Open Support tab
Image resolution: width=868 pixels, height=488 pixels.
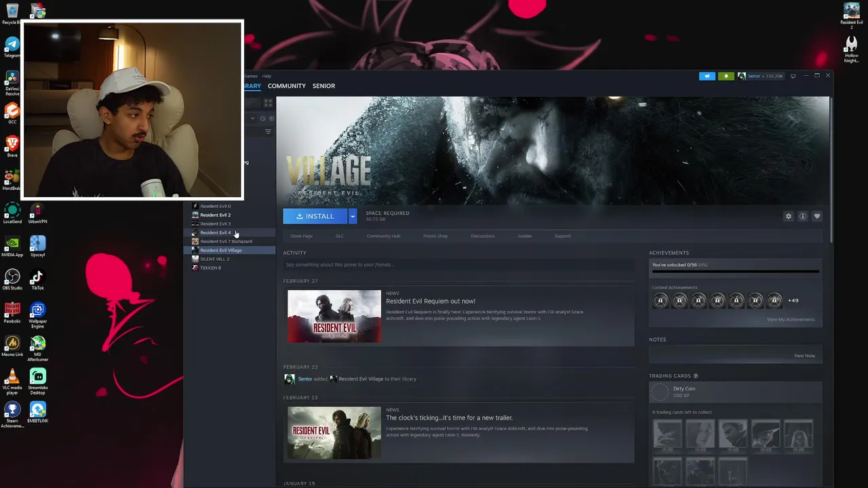563,236
